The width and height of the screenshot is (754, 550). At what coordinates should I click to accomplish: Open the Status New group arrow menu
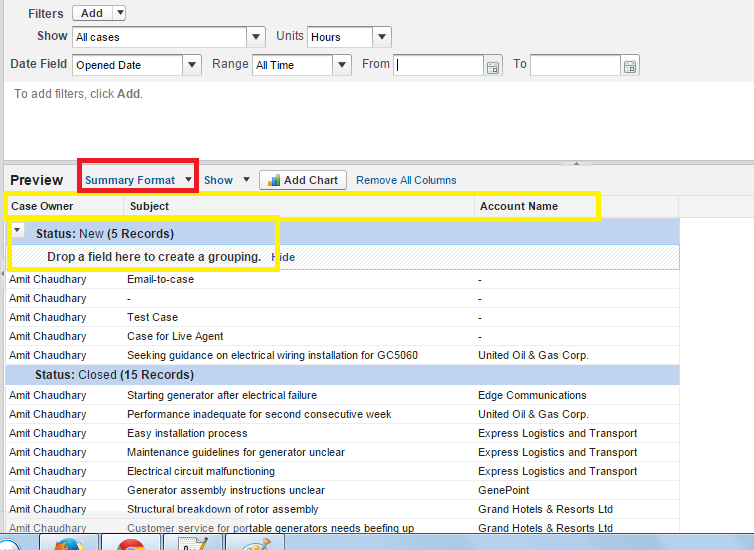coord(18,231)
